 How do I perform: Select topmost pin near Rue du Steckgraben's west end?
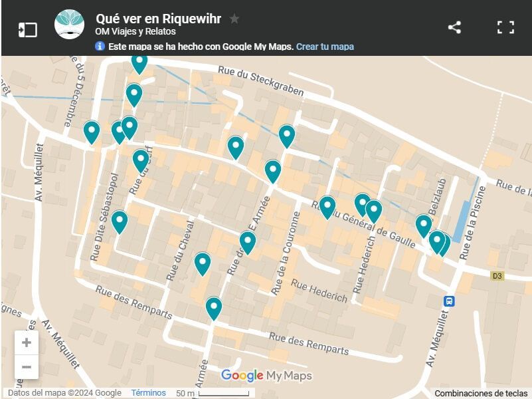[x=139, y=64]
